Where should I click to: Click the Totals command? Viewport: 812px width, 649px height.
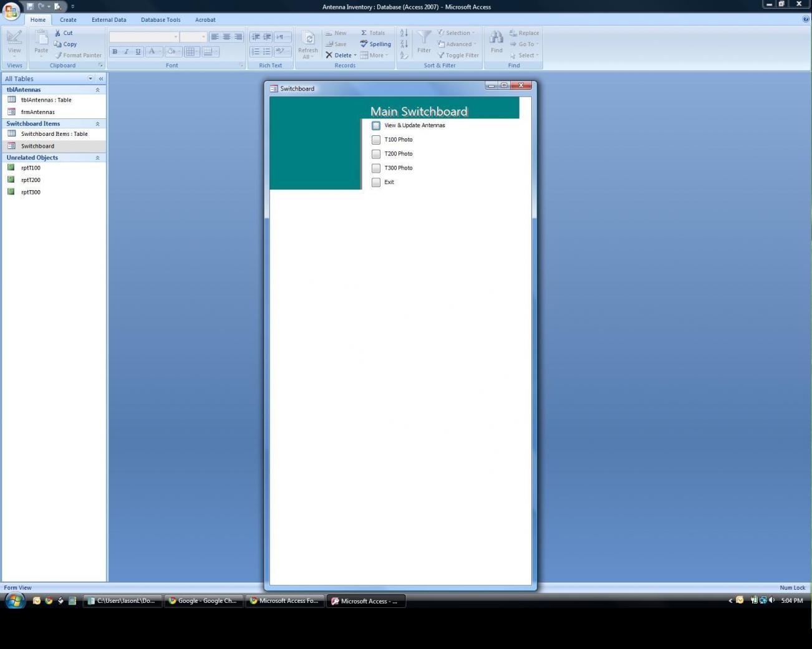(x=373, y=33)
